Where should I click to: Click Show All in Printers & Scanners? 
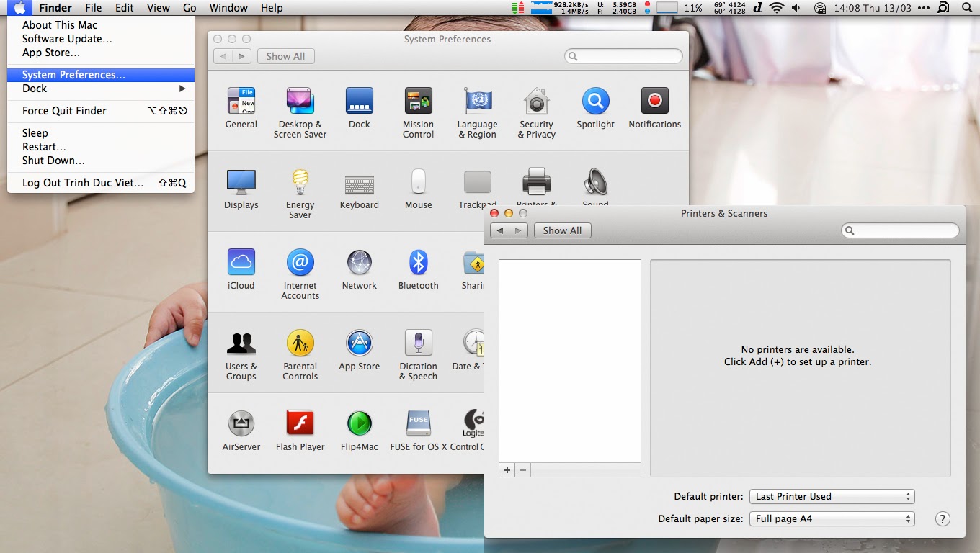[x=562, y=230]
